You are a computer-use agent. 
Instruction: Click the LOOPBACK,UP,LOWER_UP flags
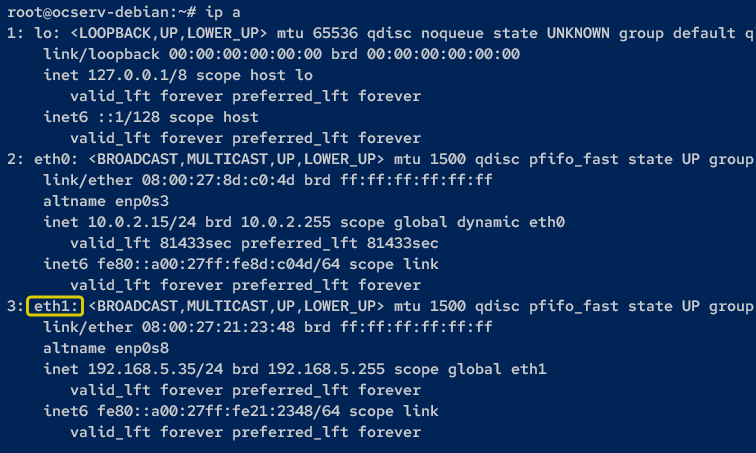pyautogui.click(x=169, y=33)
